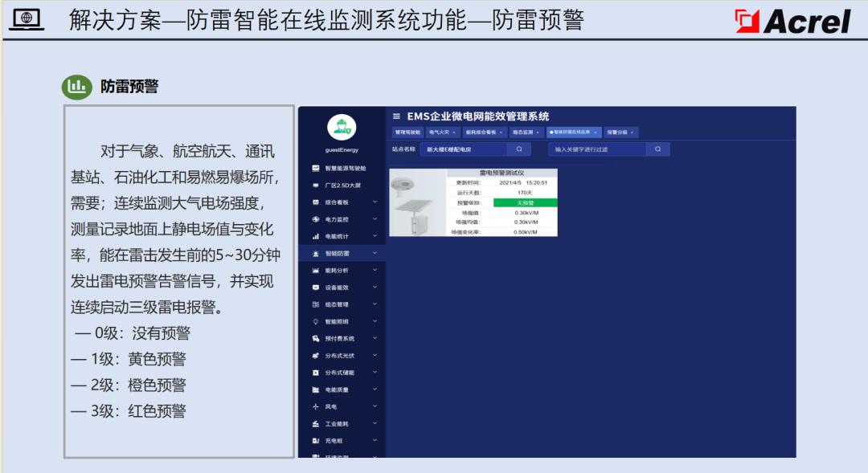Click the green 无预警 warning level indicator
Viewport: 868px width, 473px height.
pyautogui.click(x=525, y=203)
